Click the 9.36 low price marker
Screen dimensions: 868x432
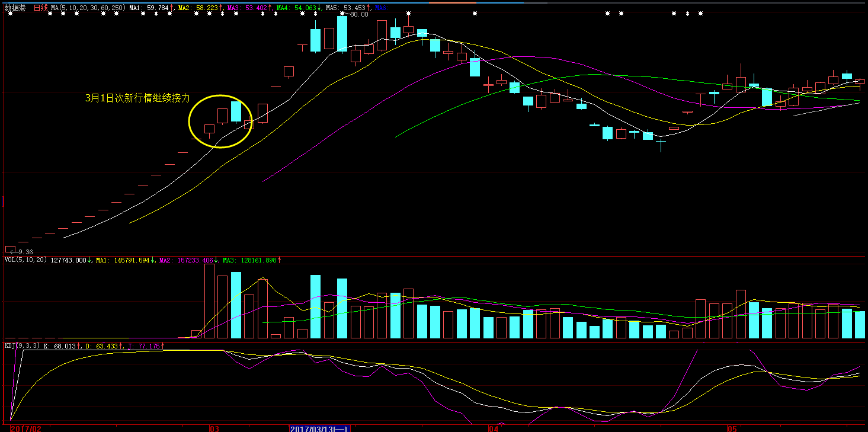coord(25,252)
